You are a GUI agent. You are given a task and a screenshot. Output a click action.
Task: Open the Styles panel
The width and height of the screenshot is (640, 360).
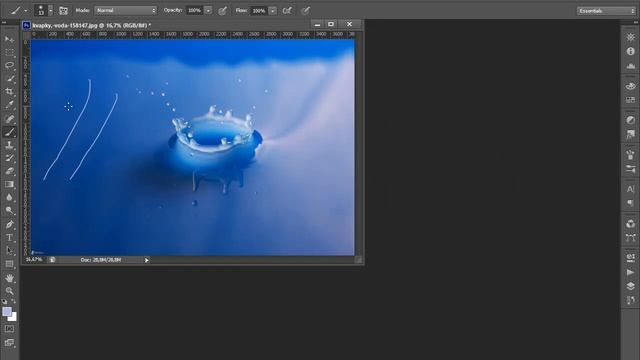click(x=631, y=134)
